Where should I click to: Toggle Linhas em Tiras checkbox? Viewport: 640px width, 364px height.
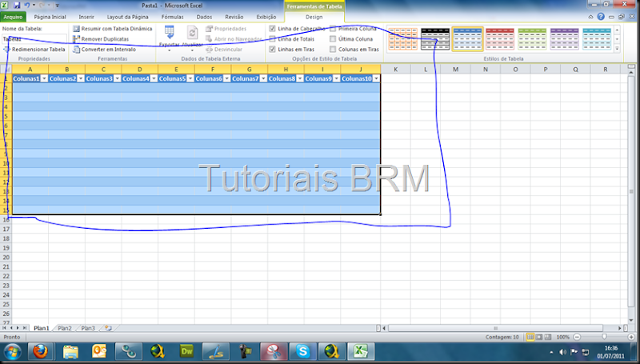coord(273,49)
